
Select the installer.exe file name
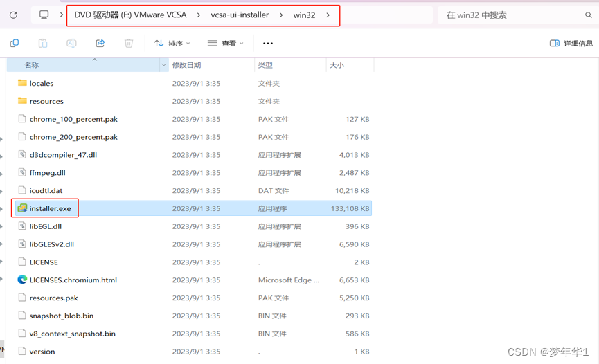(x=50, y=208)
